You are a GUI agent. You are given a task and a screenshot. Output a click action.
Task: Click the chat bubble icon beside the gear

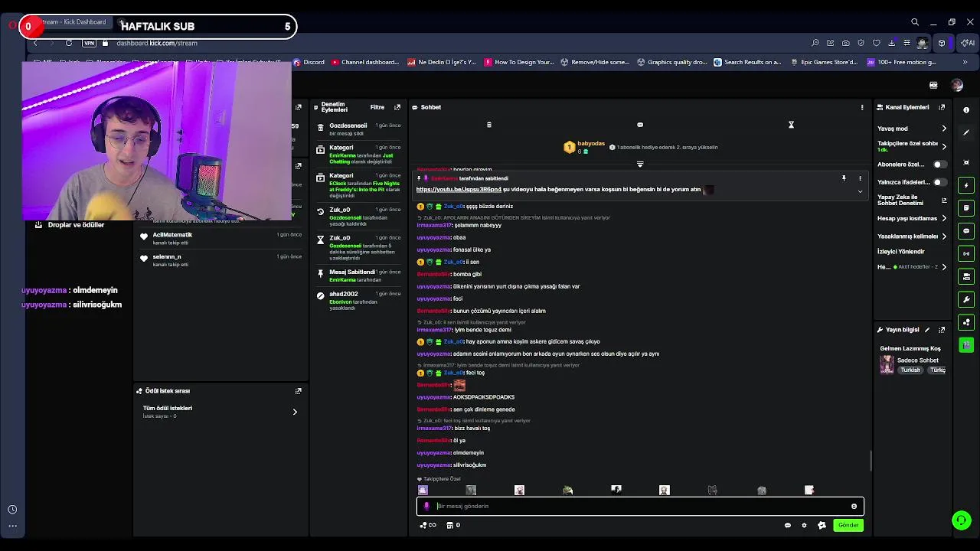click(787, 525)
